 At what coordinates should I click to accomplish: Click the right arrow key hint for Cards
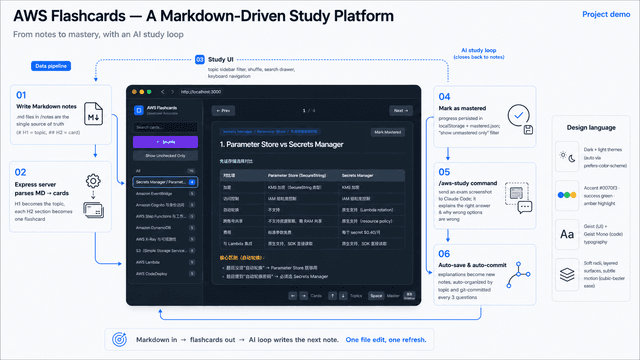(x=304, y=296)
